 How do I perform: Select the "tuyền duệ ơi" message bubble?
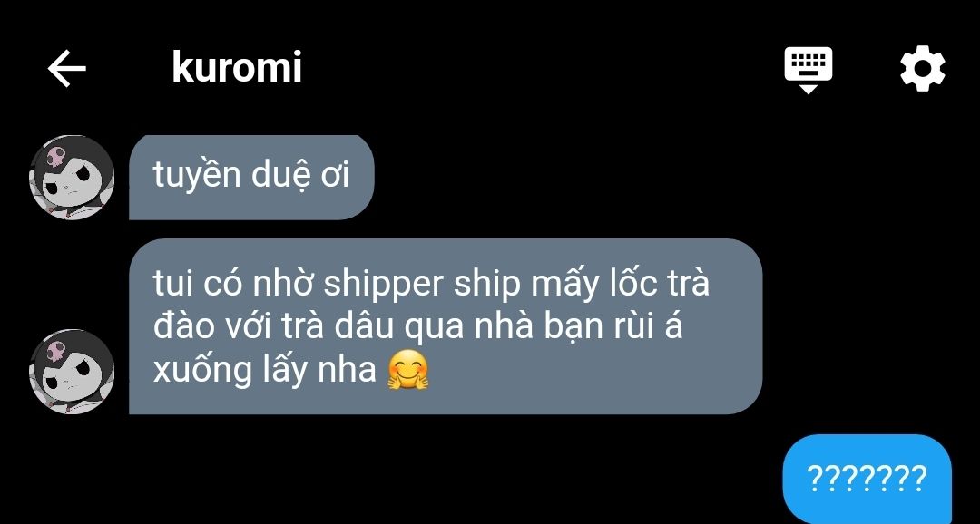point(251,178)
